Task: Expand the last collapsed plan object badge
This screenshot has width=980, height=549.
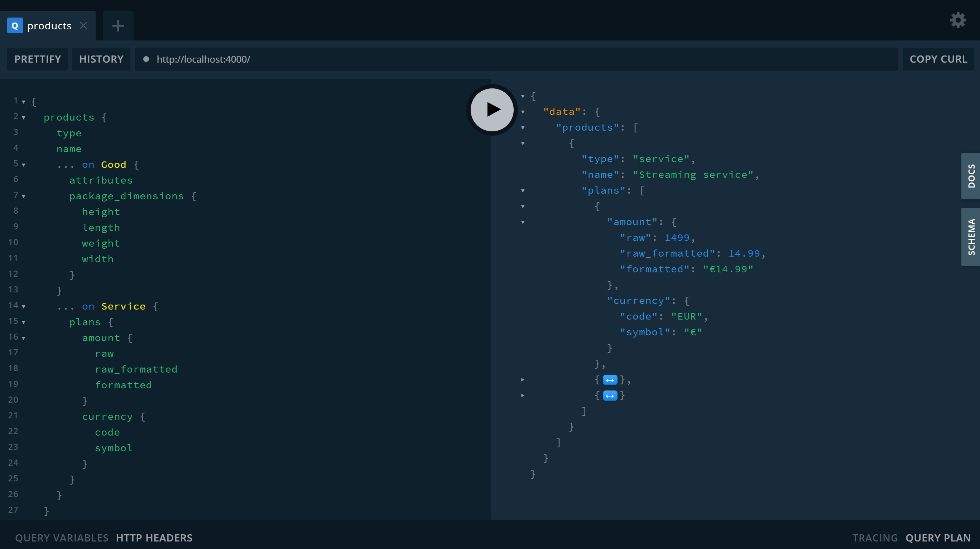Action: [x=610, y=396]
